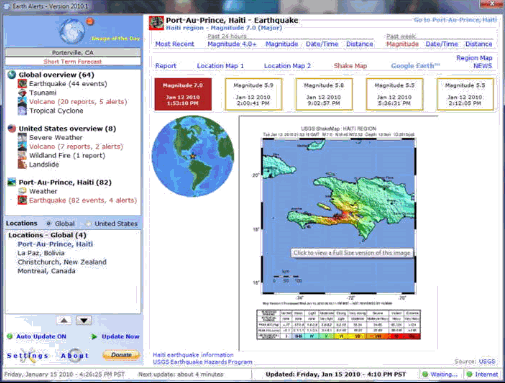Open the Region Map link
Screen dimensions: 505x383
pyautogui.click(x=474, y=58)
